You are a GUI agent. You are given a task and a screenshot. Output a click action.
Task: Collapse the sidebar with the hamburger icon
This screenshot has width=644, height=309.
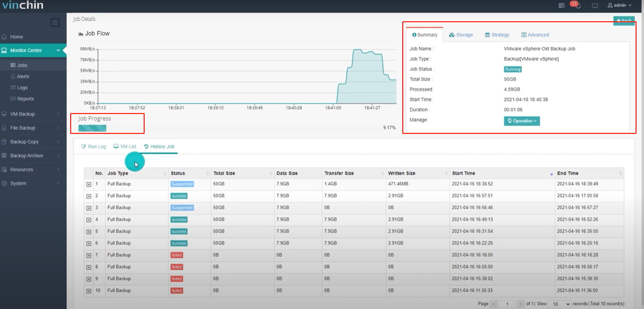55,23
